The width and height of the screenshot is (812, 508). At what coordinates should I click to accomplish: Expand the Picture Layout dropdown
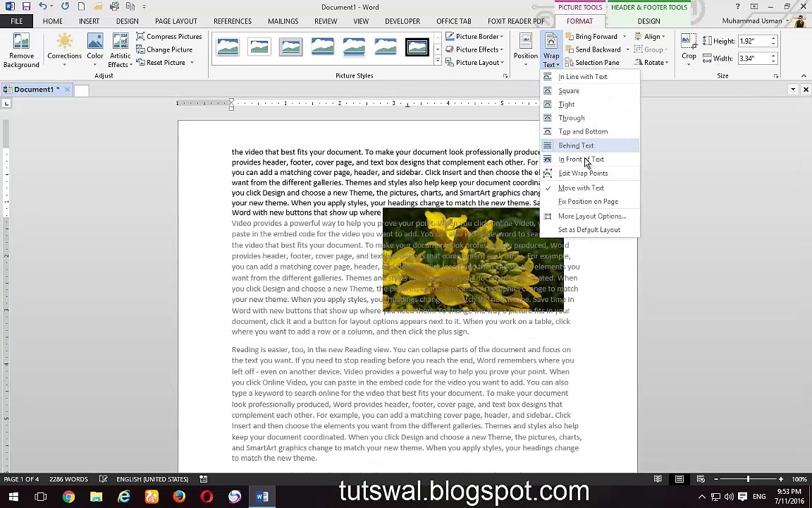click(502, 63)
